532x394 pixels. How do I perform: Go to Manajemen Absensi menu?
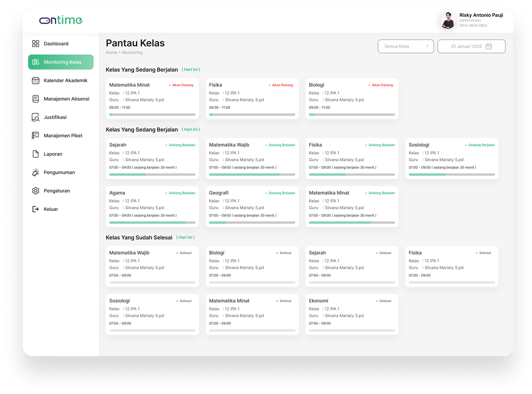tap(61, 99)
